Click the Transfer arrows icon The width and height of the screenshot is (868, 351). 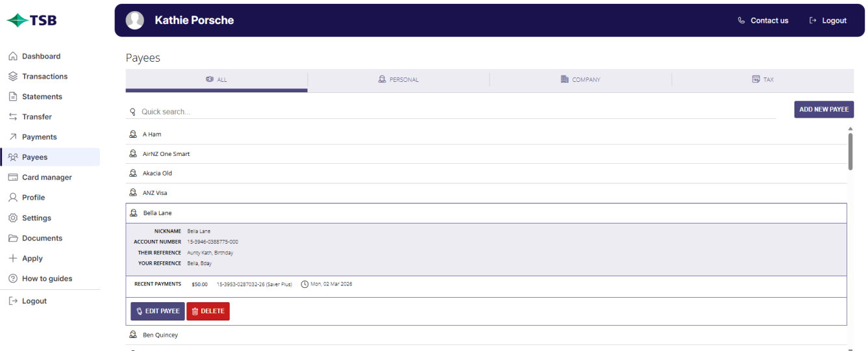13,117
